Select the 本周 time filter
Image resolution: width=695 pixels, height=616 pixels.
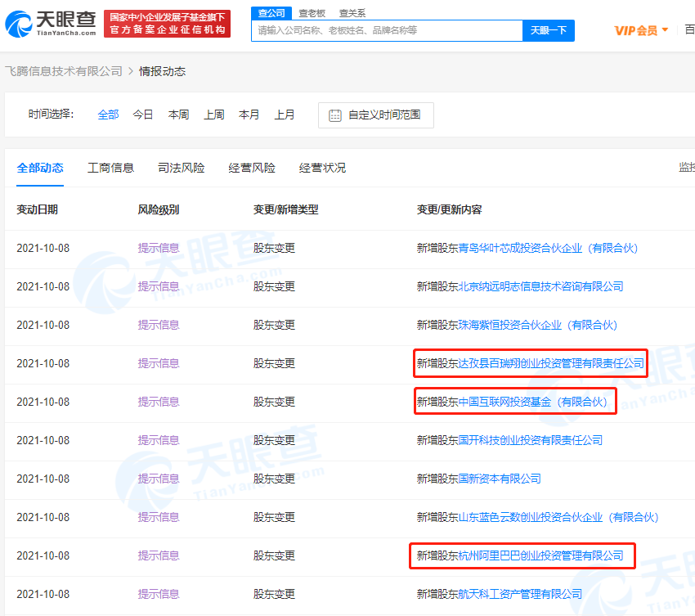pos(178,115)
